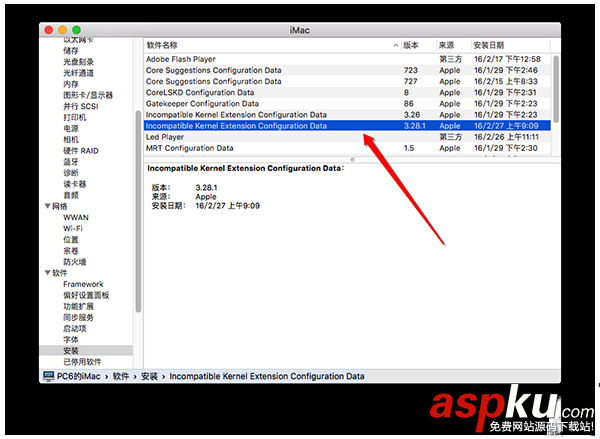Open 读卡器 in sidebar
Screen dimensions: 600x439
[x=75, y=184]
